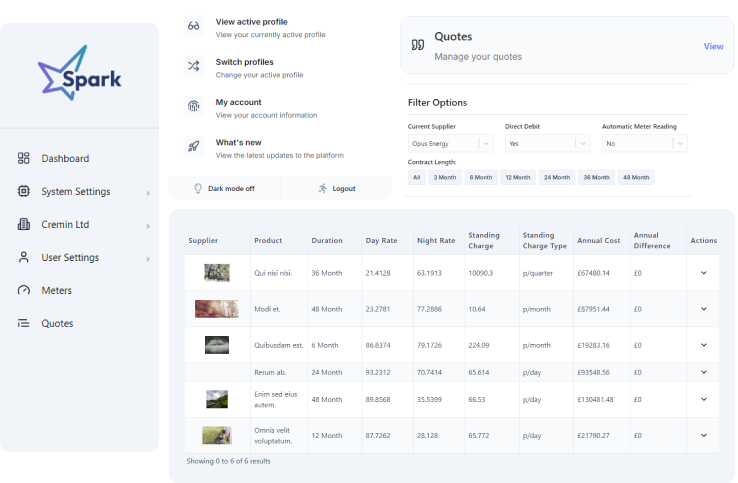
Task: Click the Cremin Ltd building icon
Action: [x=24, y=225]
